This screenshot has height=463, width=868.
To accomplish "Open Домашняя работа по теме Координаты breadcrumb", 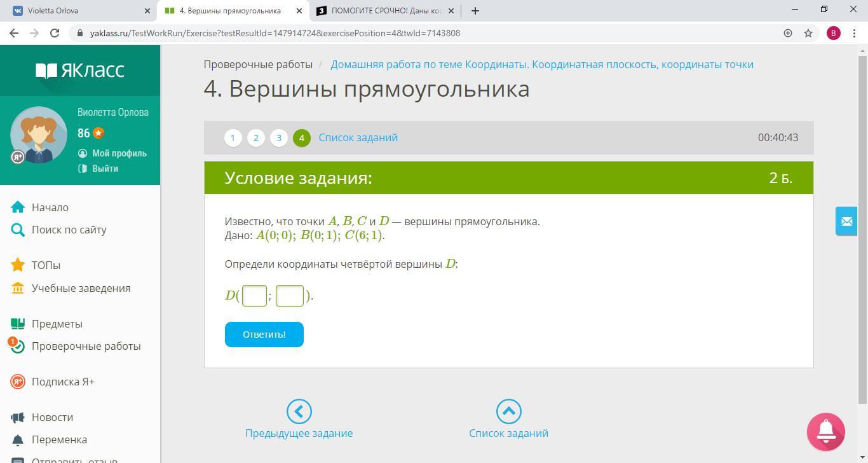I will (542, 64).
